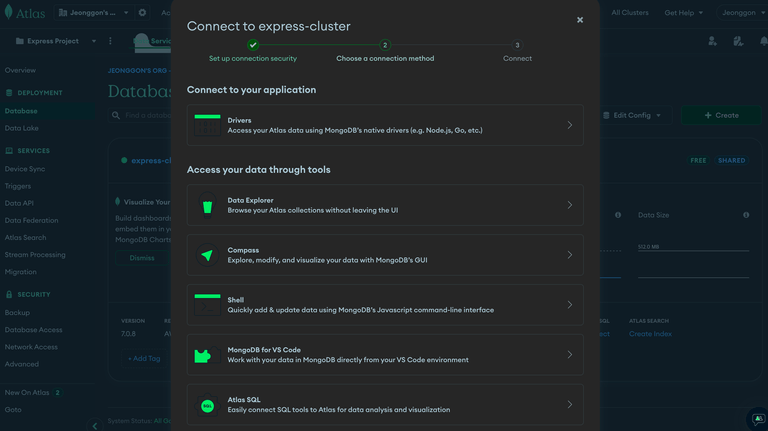Expand the Drivers option chevron
The height and width of the screenshot is (431, 768).
coord(570,125)
